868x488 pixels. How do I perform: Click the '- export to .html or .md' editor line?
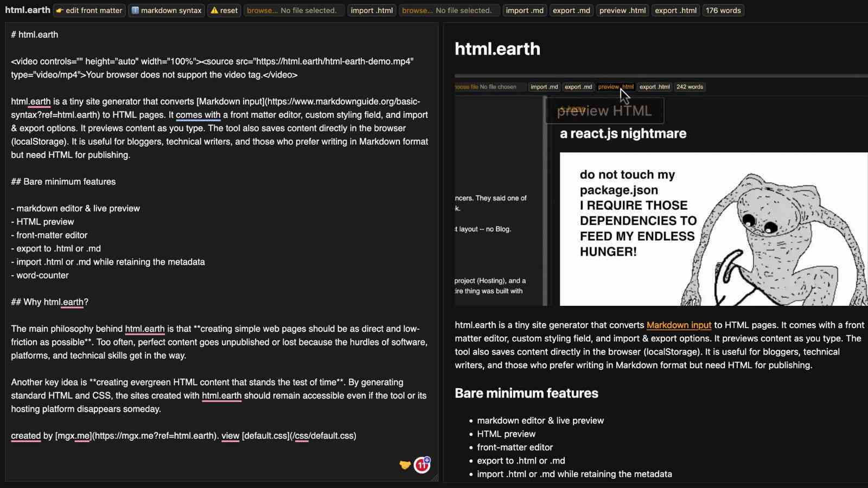56,249
